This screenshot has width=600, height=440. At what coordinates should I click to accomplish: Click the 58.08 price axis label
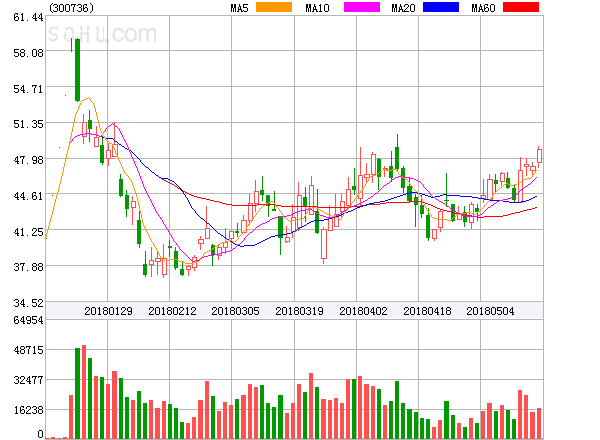(28, 53)
